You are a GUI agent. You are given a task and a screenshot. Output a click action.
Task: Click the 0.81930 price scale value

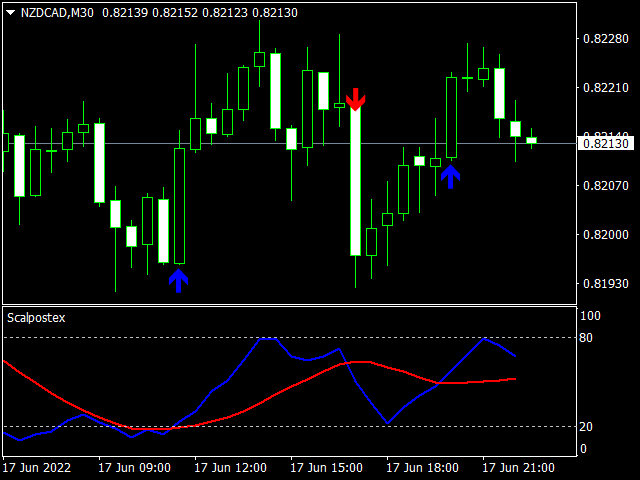tap(606, 284)
